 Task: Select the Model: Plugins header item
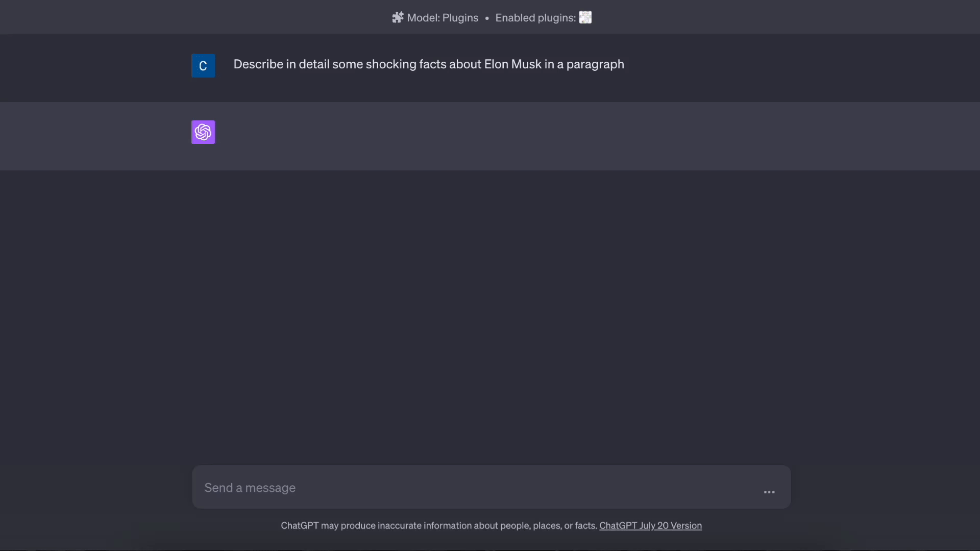pyautogui.click(x=442, y=17)
